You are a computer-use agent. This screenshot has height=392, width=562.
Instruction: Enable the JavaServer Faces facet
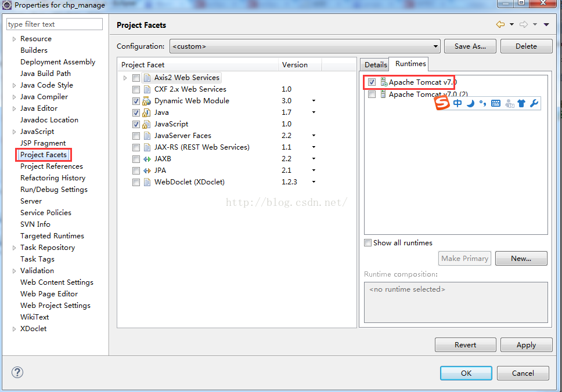tap(136, 136)
